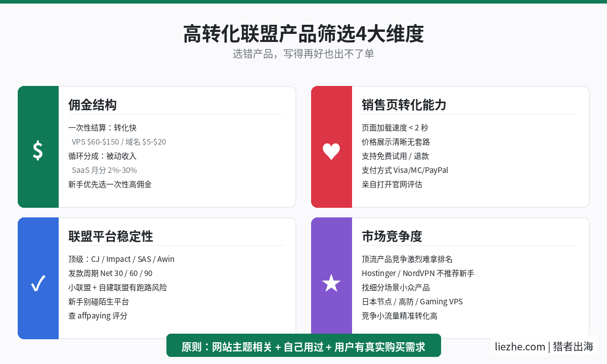This screenshot has width=607, height=364.
Task: Click the checkmark icon on blue panel
Action: click(x=38, y=284)
